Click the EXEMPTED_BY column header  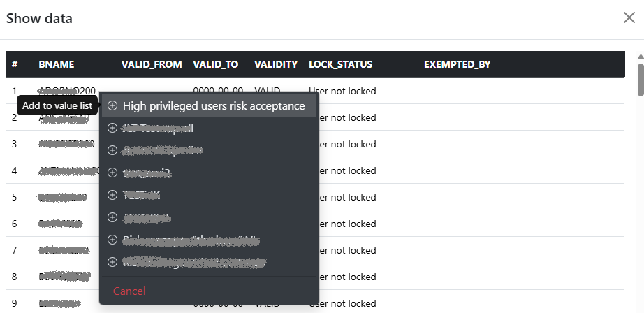457,64
